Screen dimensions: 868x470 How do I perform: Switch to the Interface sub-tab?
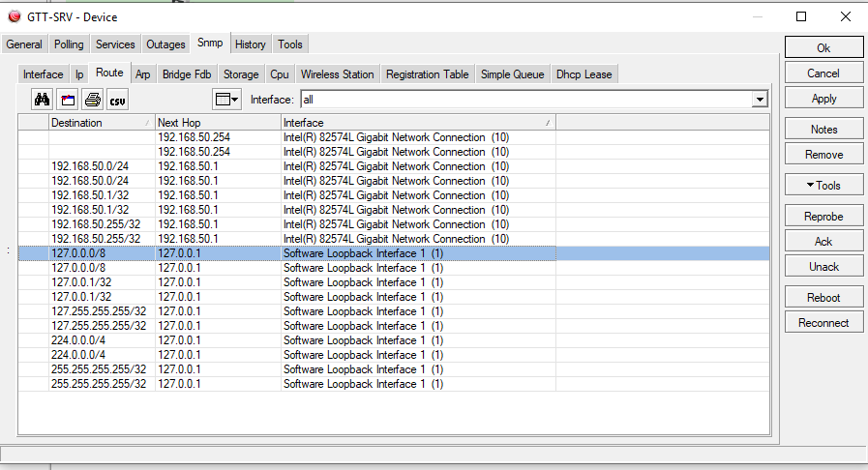(x=44, y=74)
